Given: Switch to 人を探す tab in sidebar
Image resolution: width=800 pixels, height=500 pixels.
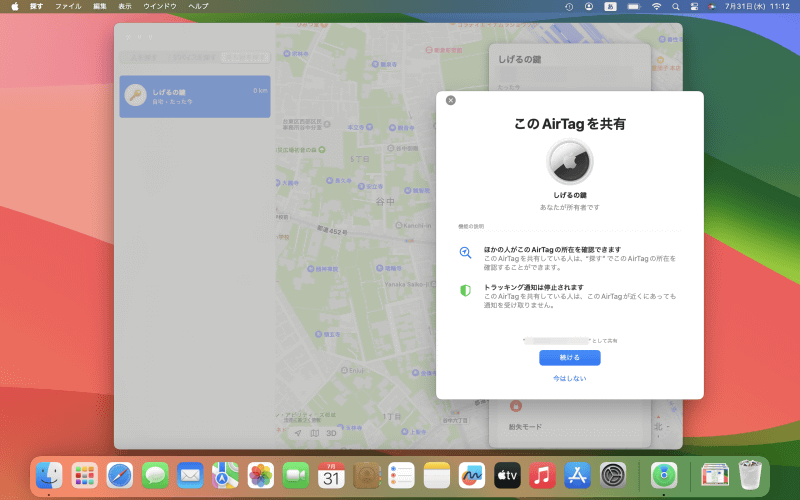Looking at the screenshot, I should tap(144, 58).
